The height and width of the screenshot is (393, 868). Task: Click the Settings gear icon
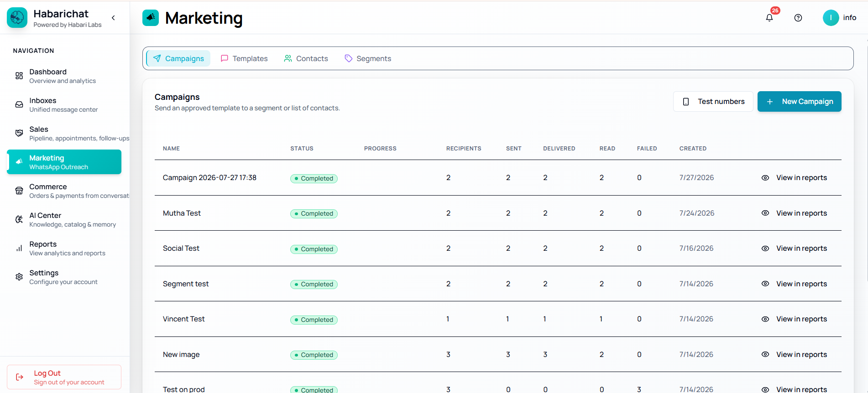click(x=19, y=277)
